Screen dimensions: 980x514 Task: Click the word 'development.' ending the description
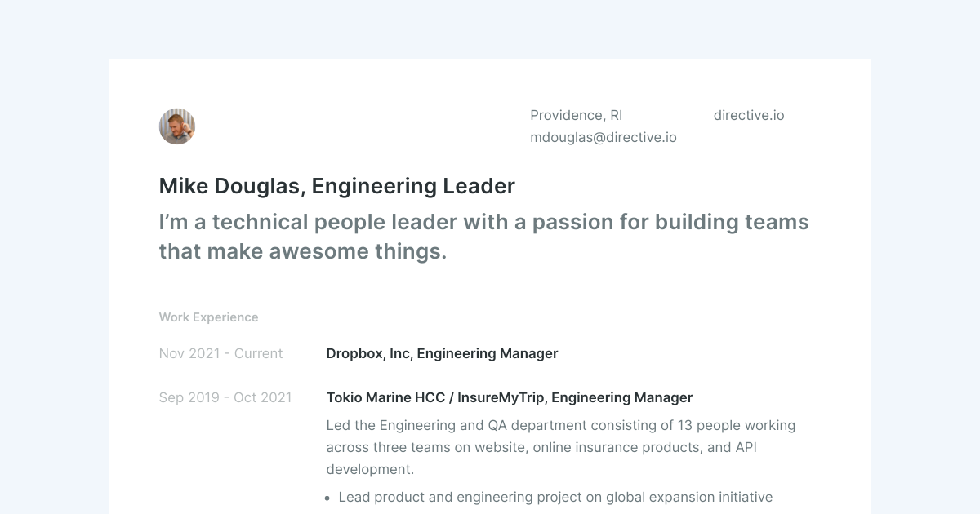pyautogui.click(x=370, y=469)
